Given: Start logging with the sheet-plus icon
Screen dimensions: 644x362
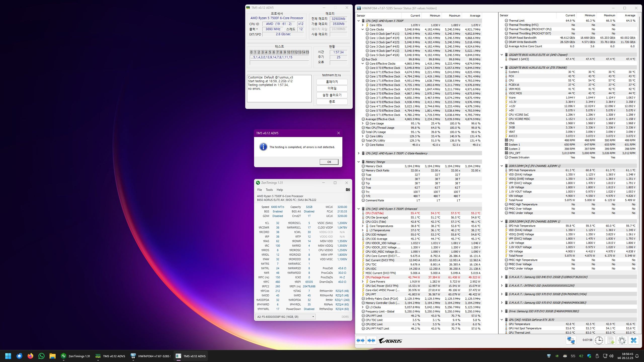Looking at the screenshot, I should click(x=611, y=340).
